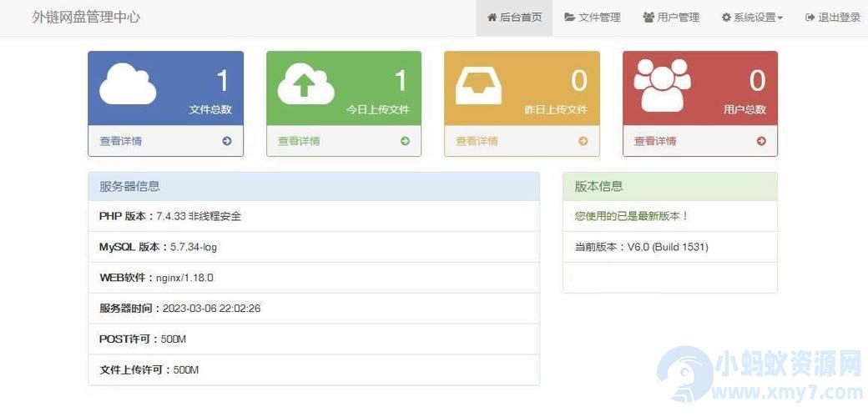Click the green arrow circle in 今日上传文件 footer
The height and width of the screenshot is (417, 868).
406,141
